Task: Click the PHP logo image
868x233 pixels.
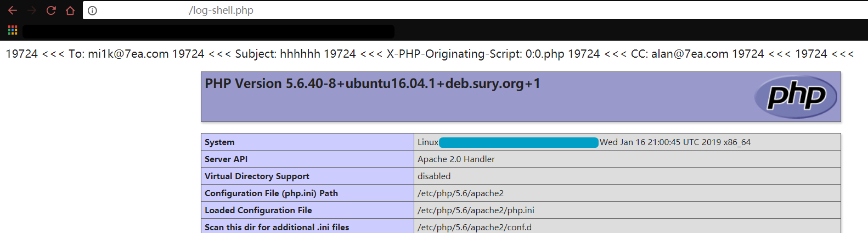Action: point(796,97)
